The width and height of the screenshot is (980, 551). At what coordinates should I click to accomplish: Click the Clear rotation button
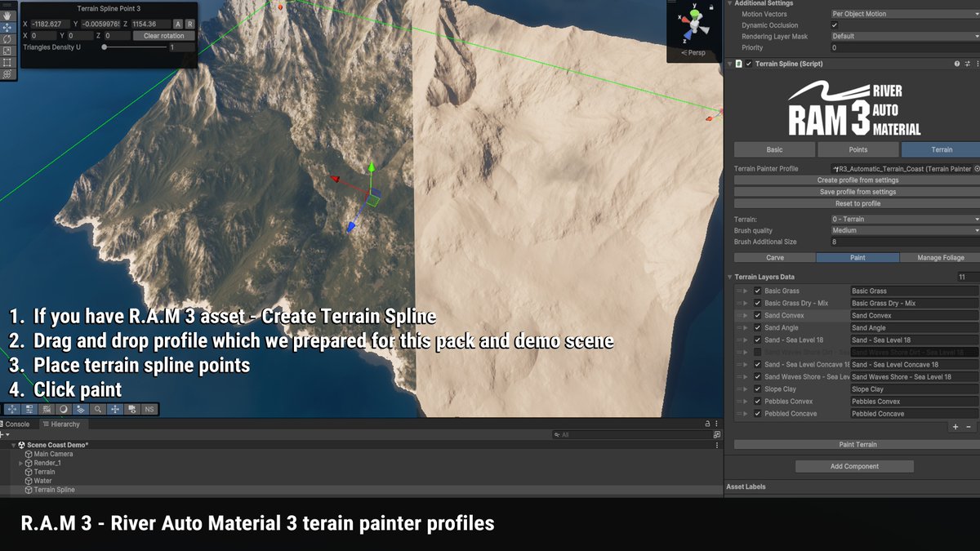click(162, 35)
